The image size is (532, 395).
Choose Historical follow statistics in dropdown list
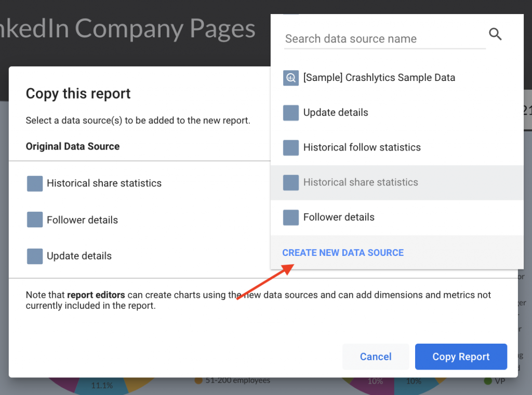point(397,147)
